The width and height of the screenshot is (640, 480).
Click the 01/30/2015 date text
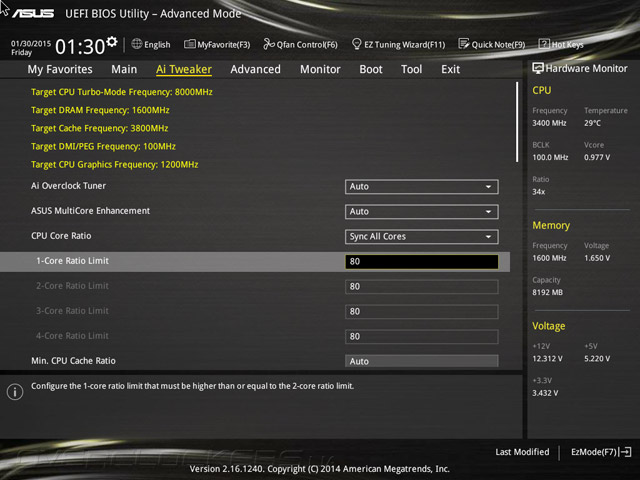[x=31, y=43]
